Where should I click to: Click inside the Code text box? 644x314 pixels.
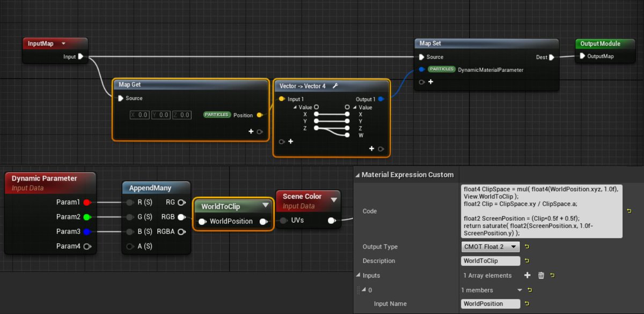click(541, 211)
